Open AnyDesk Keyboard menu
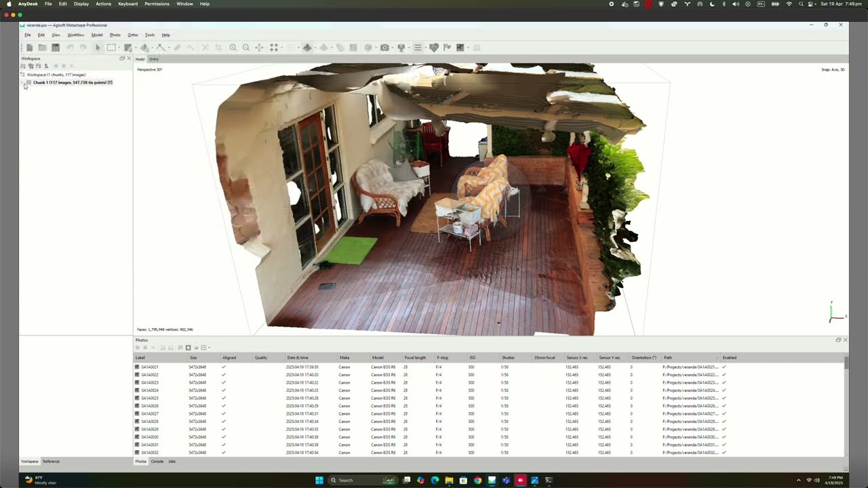Image resolution: width=868 pixels, height=488 pixels. (x=127, y=4)
